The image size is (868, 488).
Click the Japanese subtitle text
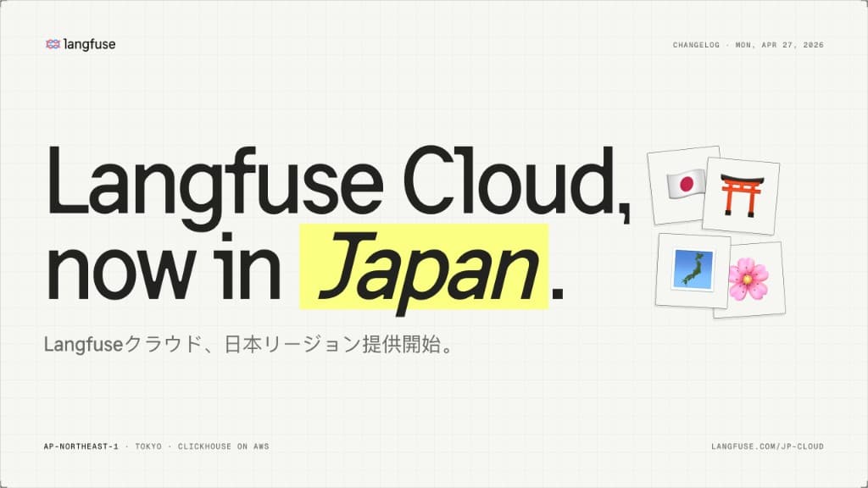click(x=250, y=344)
